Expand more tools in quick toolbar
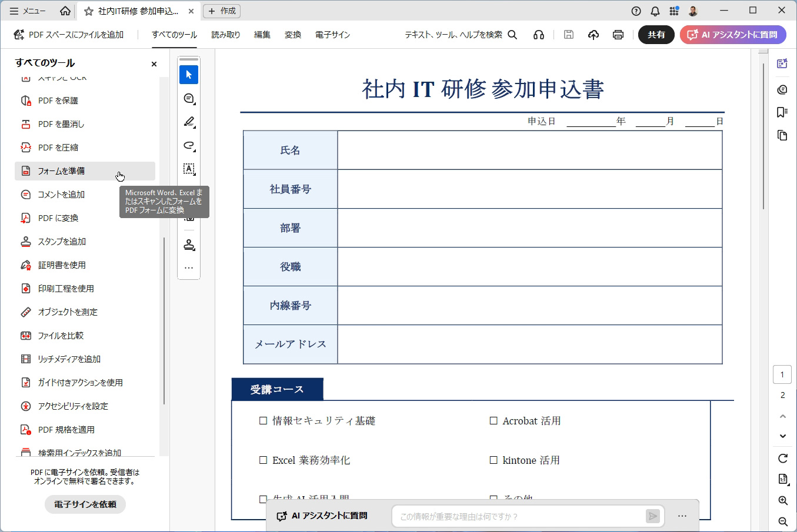797x532 pixels. point(189,268)
